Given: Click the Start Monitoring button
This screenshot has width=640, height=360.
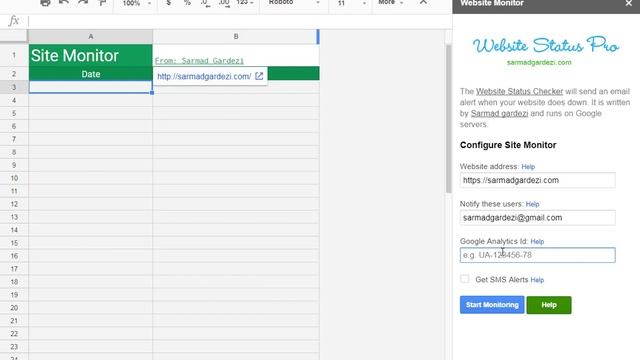Looking at the screenshot, I should pos(492,305).
